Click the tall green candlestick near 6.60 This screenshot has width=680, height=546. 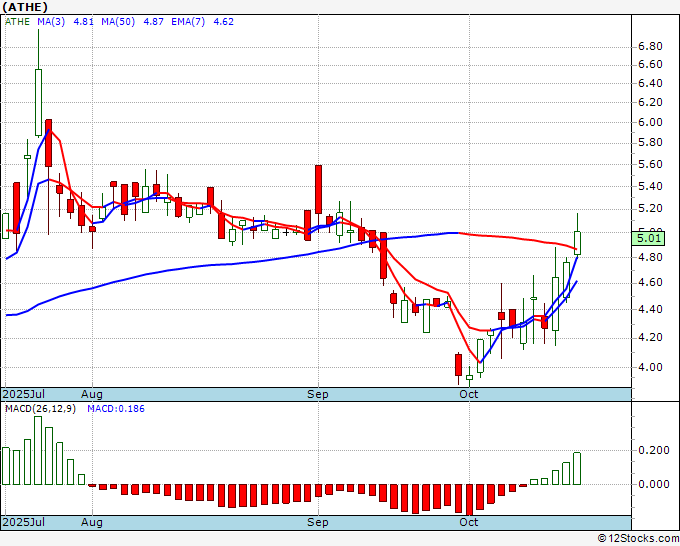39,102
